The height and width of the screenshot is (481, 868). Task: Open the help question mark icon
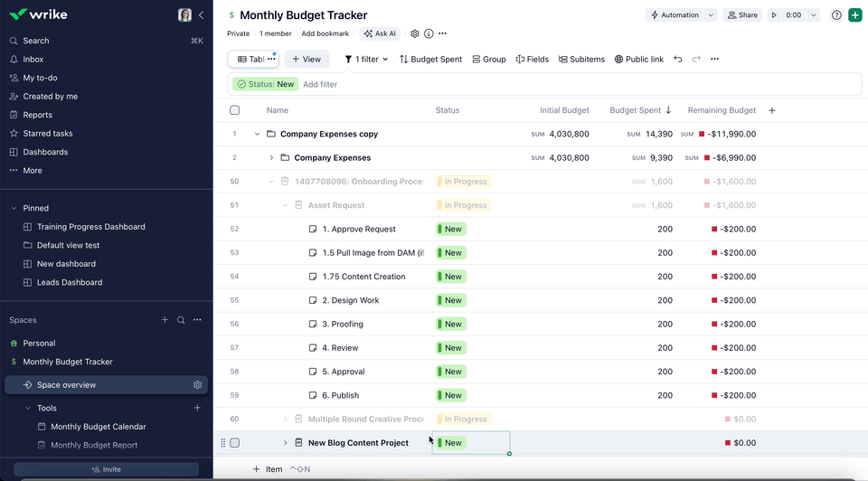(836, 15)
